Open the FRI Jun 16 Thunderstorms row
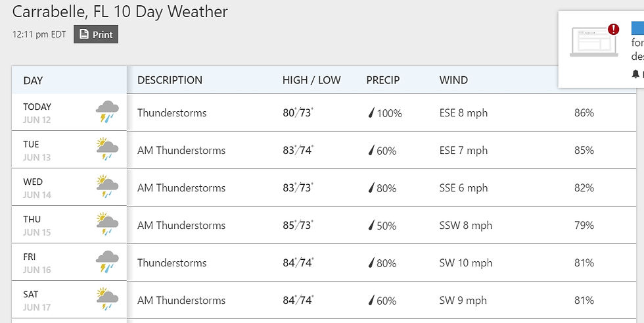Viewport: 644px width, 323px height. point(323,262)
